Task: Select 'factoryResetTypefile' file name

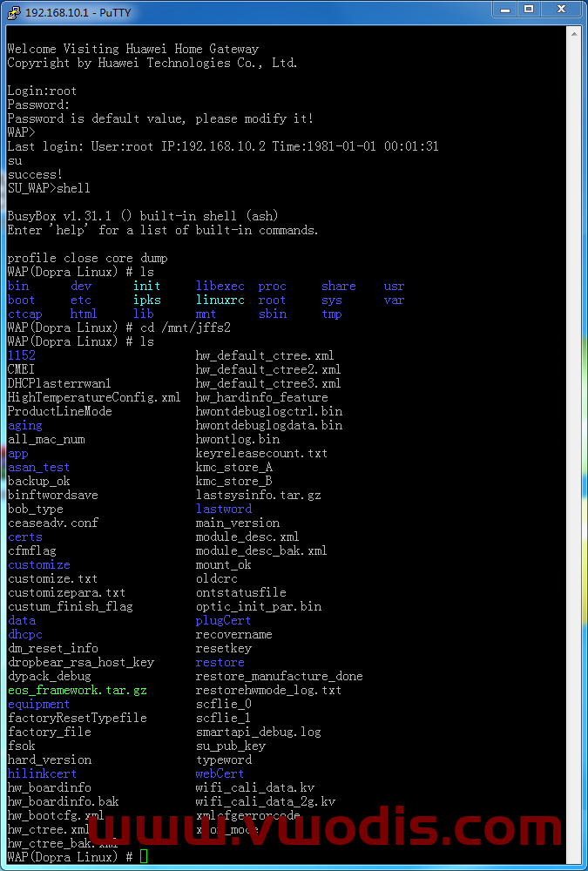Action: pyautogui.click(x=78, y=718)
